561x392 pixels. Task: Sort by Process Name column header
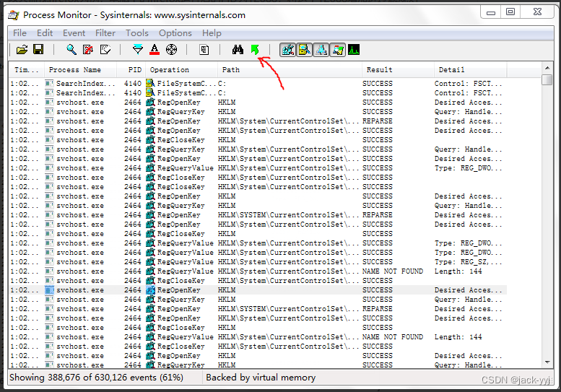coord(80,70)
